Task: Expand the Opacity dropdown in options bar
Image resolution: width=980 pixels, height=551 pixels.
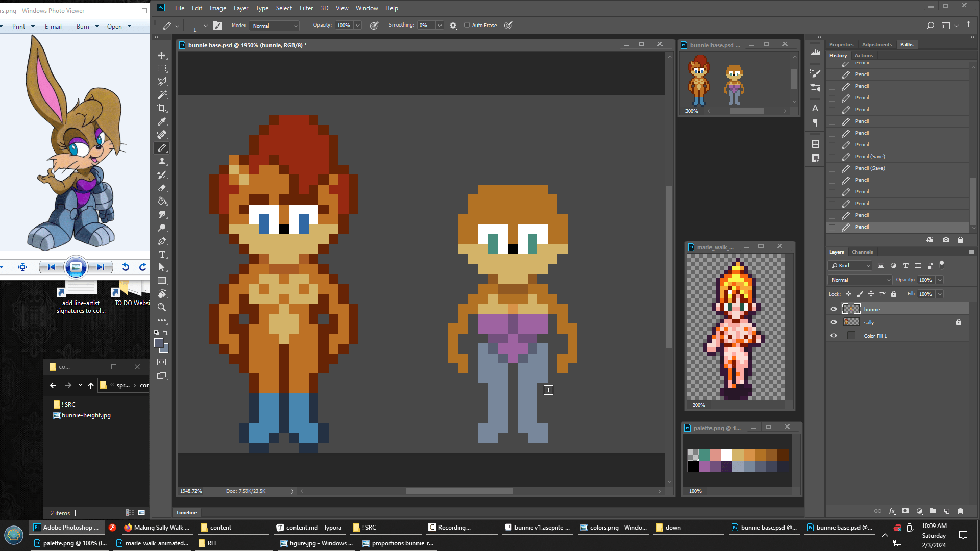Action: click(358, 26)
